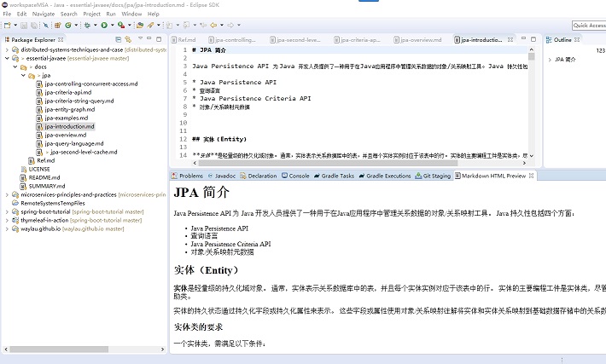Open the Project menu
Image resolution: width=606 pixels, height=364 pixels.
click(91, 14)
